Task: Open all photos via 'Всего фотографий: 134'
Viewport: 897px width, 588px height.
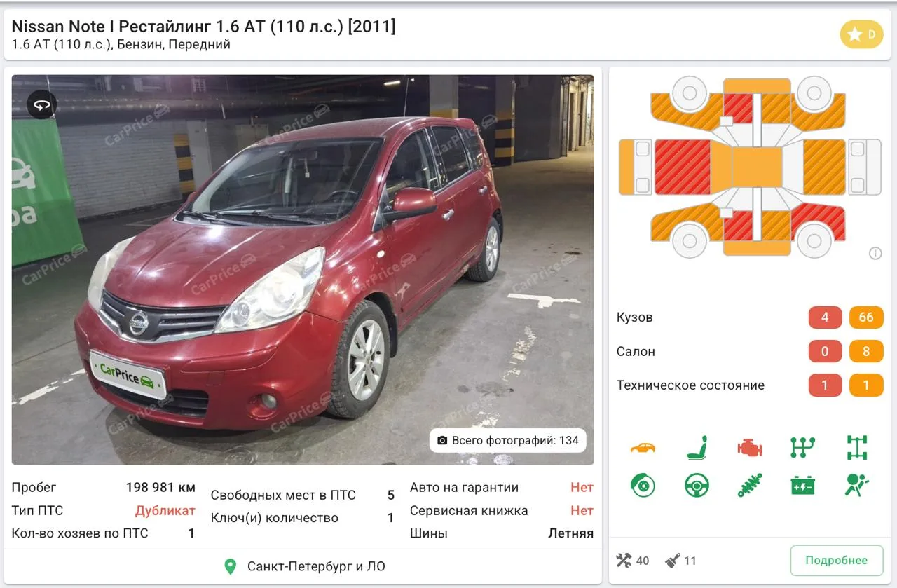Action: click(x=508, y=440)
